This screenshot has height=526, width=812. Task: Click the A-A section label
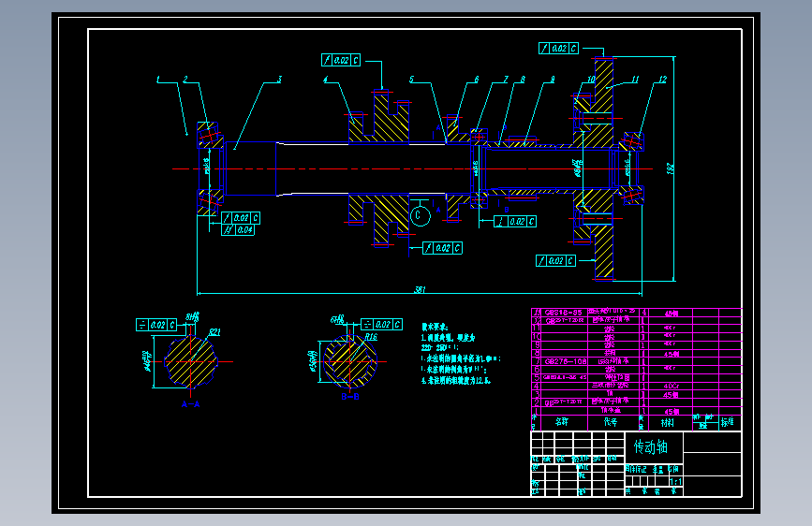pos(190,403)
